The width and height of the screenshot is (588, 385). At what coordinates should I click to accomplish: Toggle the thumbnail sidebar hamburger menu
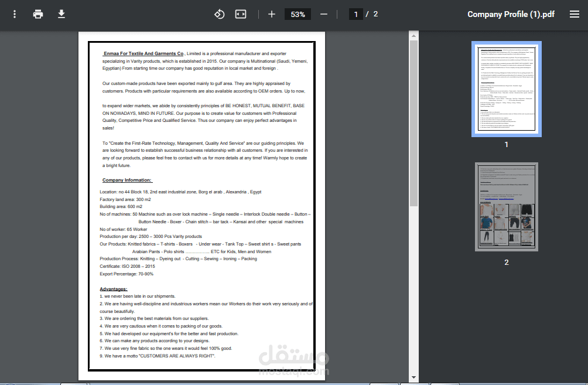point(574,14)
